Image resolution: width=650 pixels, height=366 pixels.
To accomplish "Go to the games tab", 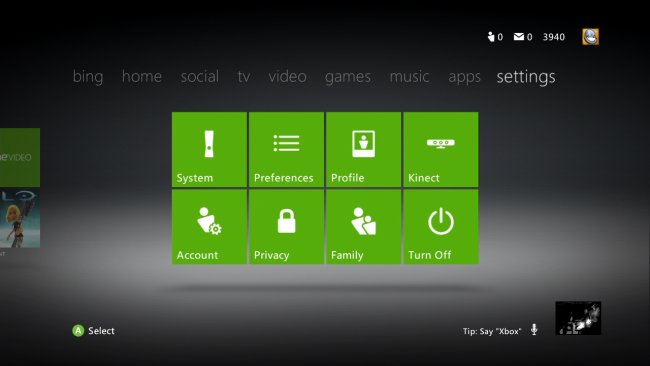I will [348, 77].
